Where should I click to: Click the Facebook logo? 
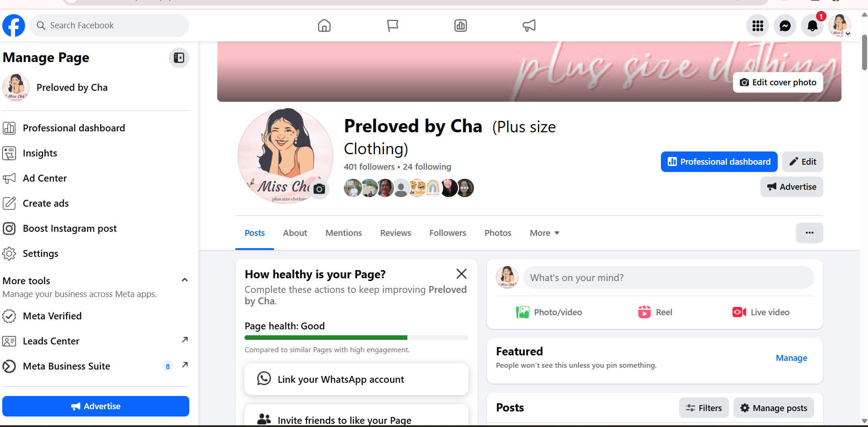[x=14, y=26]
